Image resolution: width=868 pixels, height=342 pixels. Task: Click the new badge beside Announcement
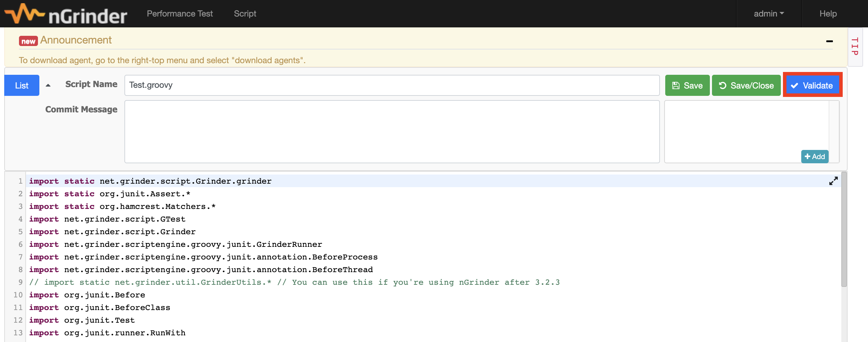pos(28,41)
